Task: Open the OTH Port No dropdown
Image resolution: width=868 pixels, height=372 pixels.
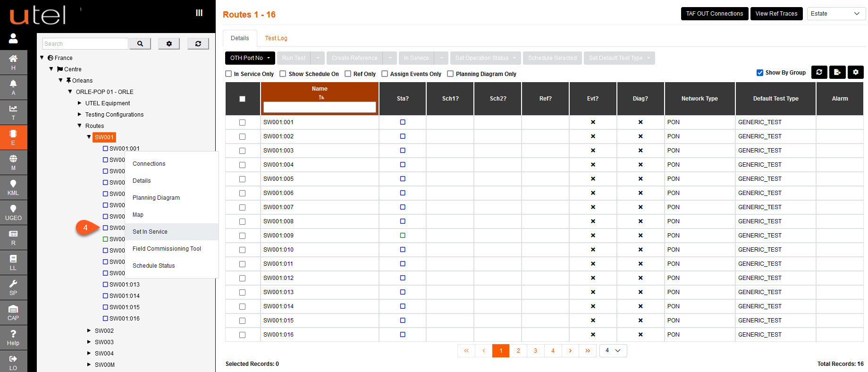Action: pos(250,58)
